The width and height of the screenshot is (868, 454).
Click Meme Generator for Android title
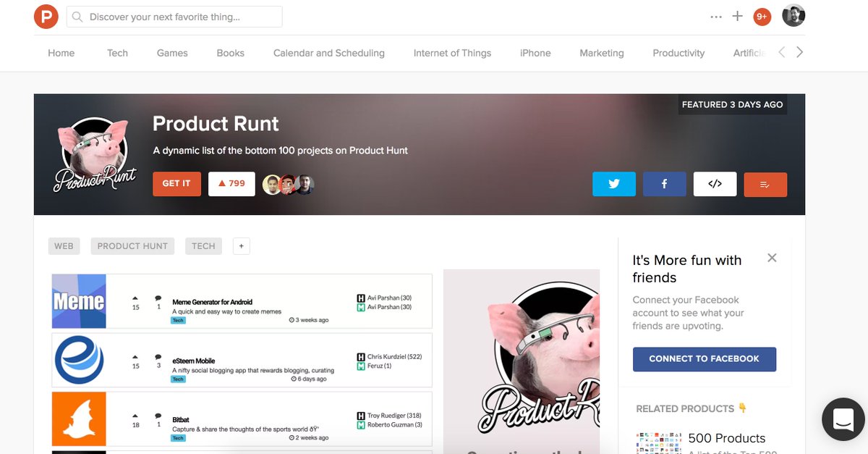coord(212,302)
